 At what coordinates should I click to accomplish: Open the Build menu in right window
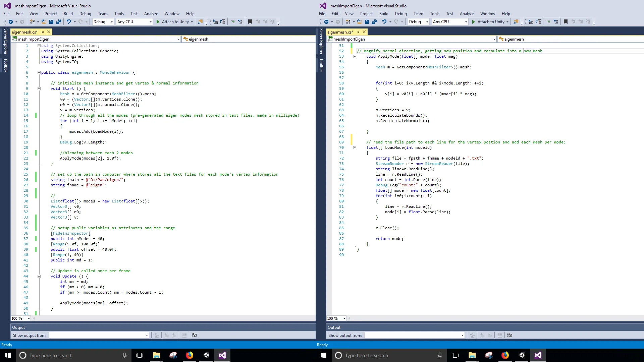pyautogui.click(x=383, y=14)
